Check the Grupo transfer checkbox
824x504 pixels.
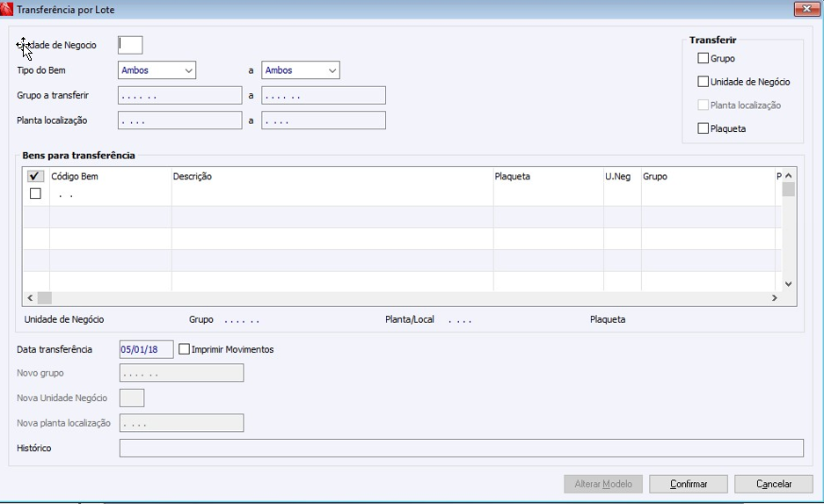click(x=704, y=58)
